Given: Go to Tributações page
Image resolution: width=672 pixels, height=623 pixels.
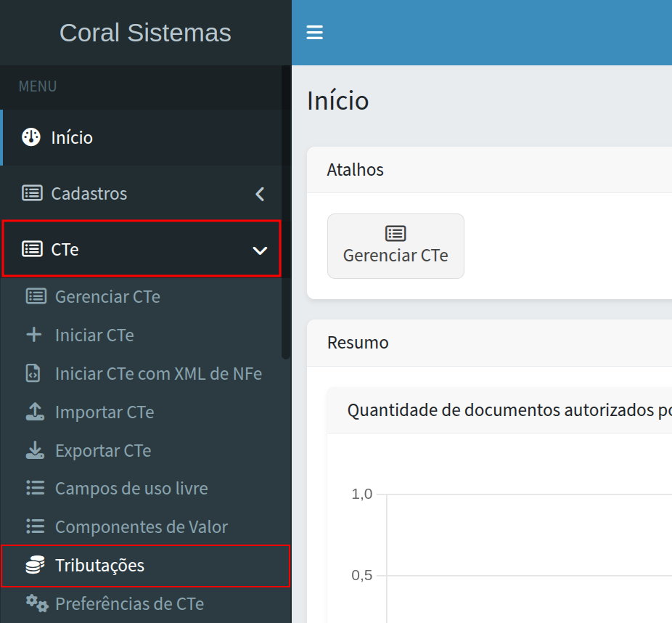Looking at the screenshot, I should pos(99,565).
